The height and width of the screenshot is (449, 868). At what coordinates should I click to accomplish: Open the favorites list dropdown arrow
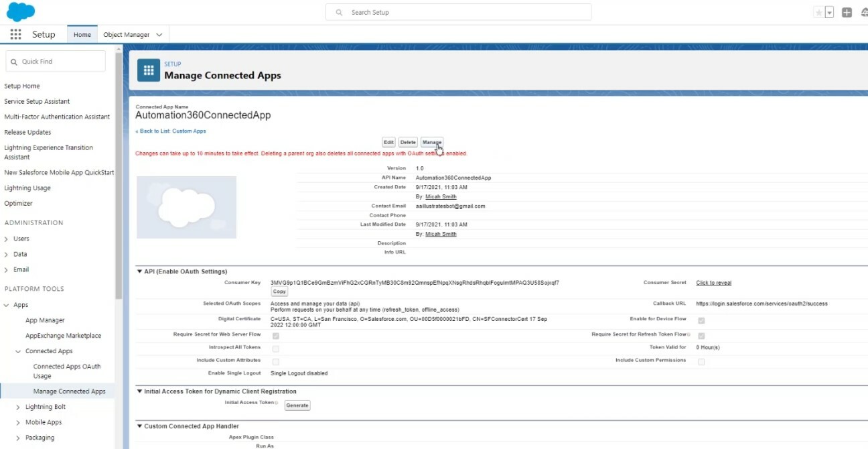click(x=829, y=13)
